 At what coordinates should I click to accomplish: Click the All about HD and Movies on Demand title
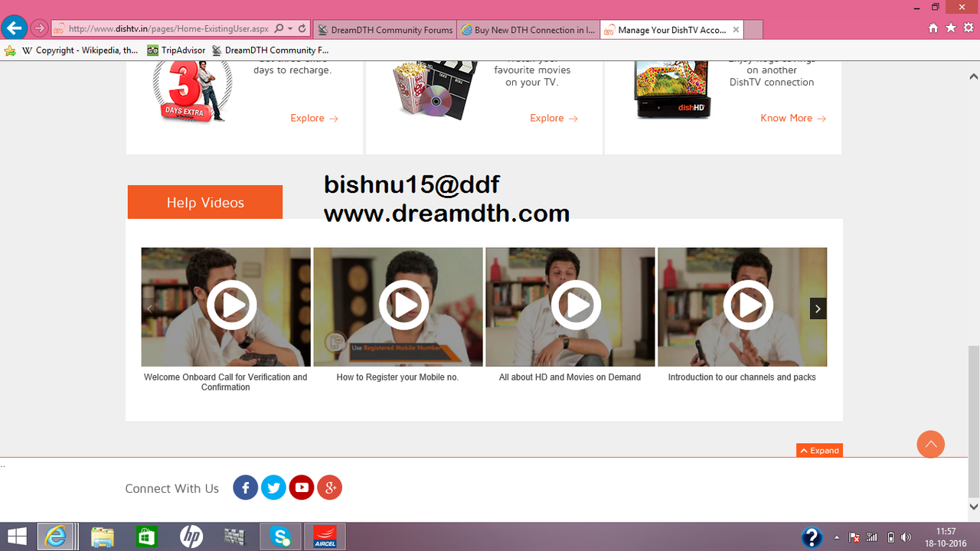(570, 377)
